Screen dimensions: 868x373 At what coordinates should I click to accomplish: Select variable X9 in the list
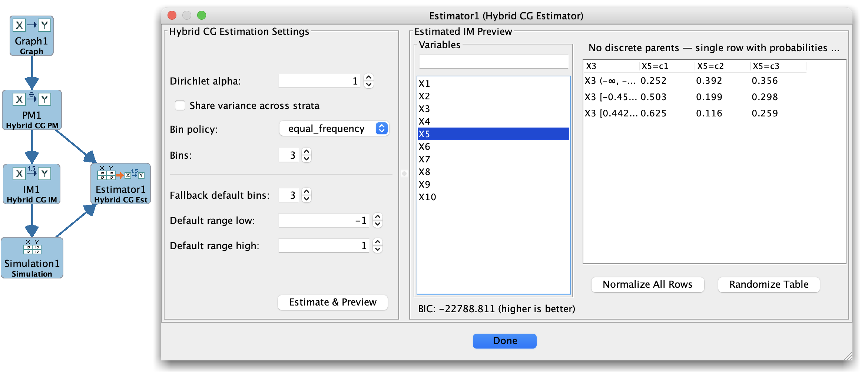[x=493, y=184]
